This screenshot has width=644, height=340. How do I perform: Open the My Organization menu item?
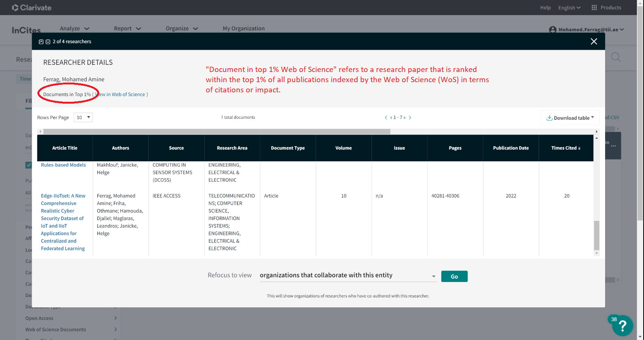click(x=243, y=29)
